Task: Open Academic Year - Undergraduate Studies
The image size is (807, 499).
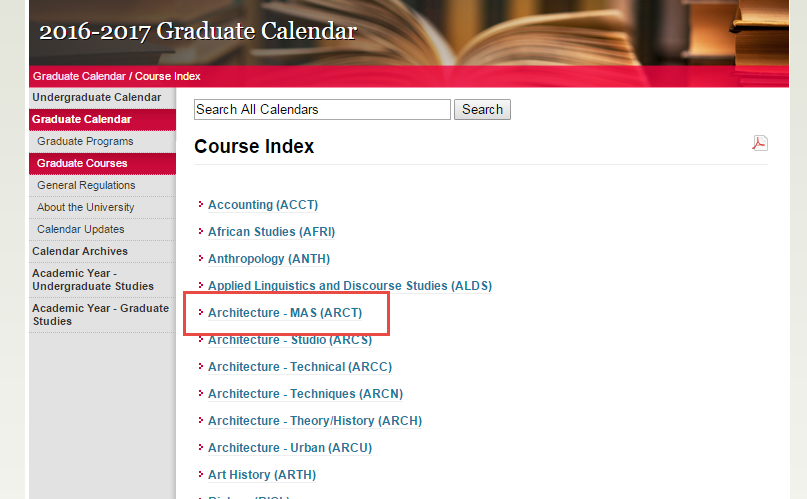Action: (x=92, y=279)
